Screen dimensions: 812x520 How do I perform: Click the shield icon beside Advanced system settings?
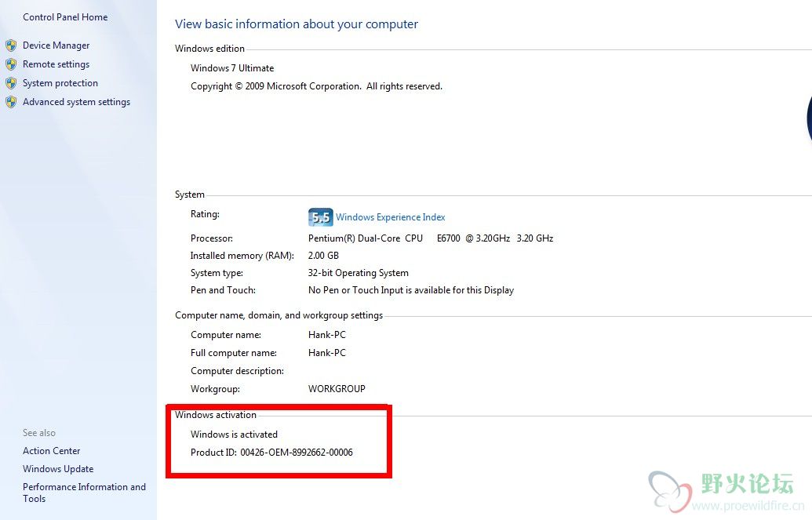[x=11, y=102]
